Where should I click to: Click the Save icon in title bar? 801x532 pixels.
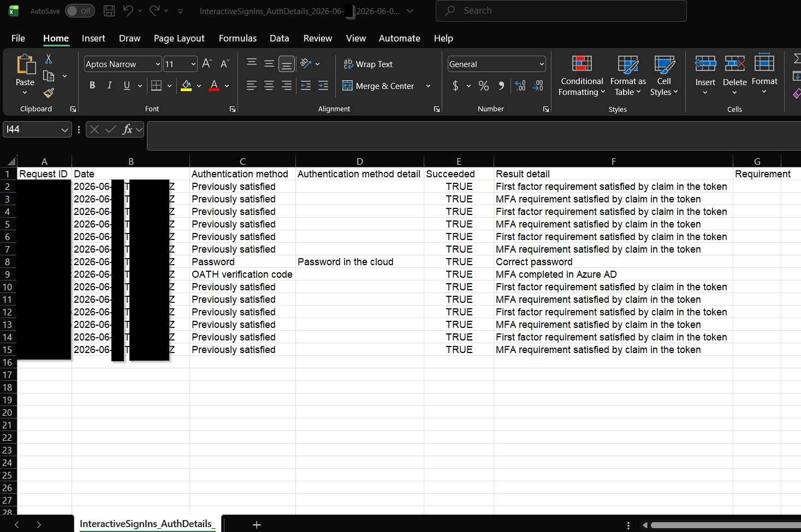point(109,10)
